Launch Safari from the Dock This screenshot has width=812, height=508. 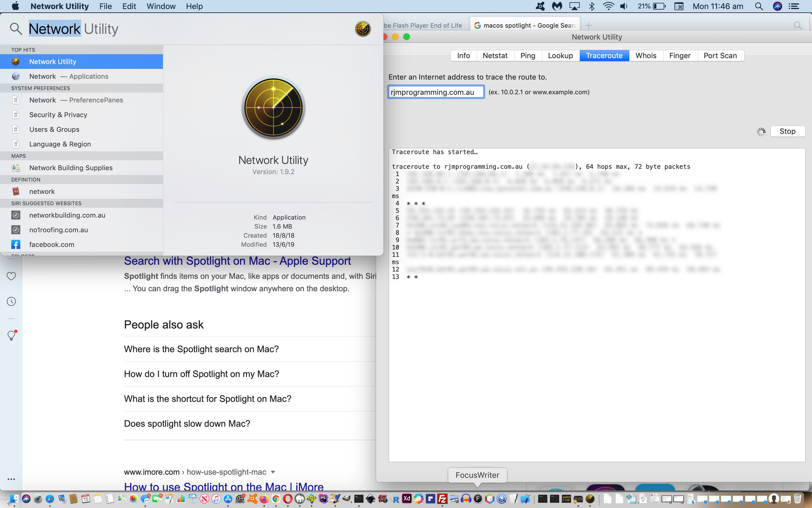pos(50,499)
